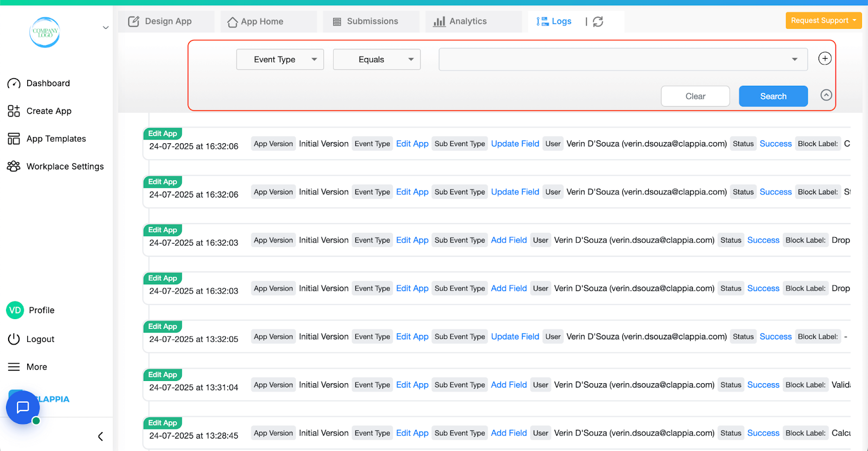Open App Templates in the sidebar
Screen dimensions: 868x451
(x=47, y=138)
